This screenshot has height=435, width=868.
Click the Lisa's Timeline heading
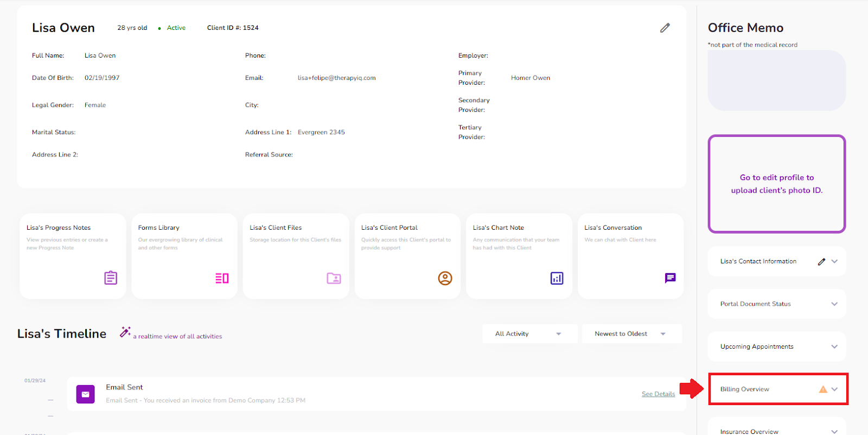[62, 333]
